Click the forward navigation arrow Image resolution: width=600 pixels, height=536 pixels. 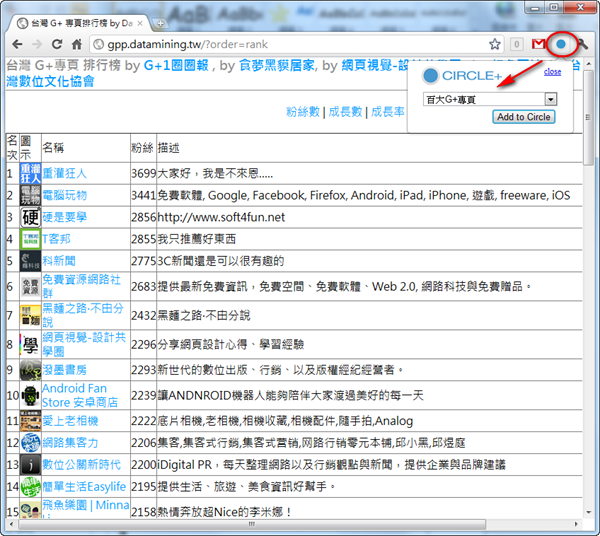(37, 45)
